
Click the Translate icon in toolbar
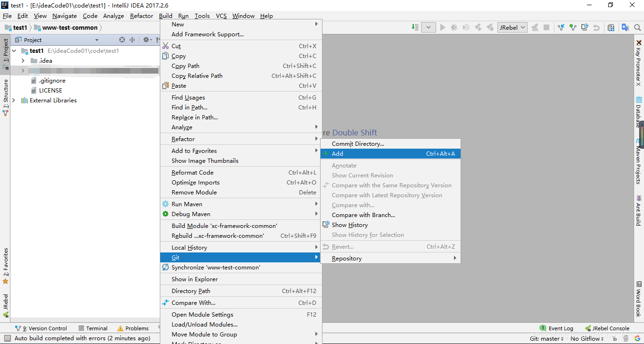(626, 27)
